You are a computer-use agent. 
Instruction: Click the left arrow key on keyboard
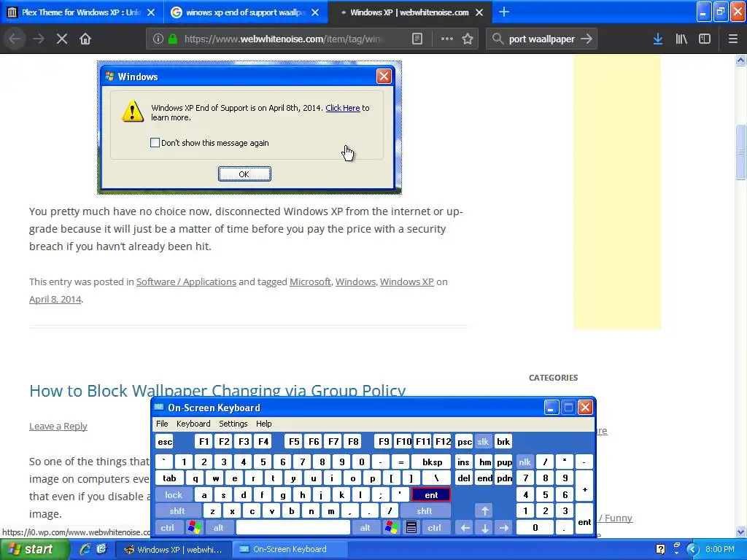coord(465,528)
